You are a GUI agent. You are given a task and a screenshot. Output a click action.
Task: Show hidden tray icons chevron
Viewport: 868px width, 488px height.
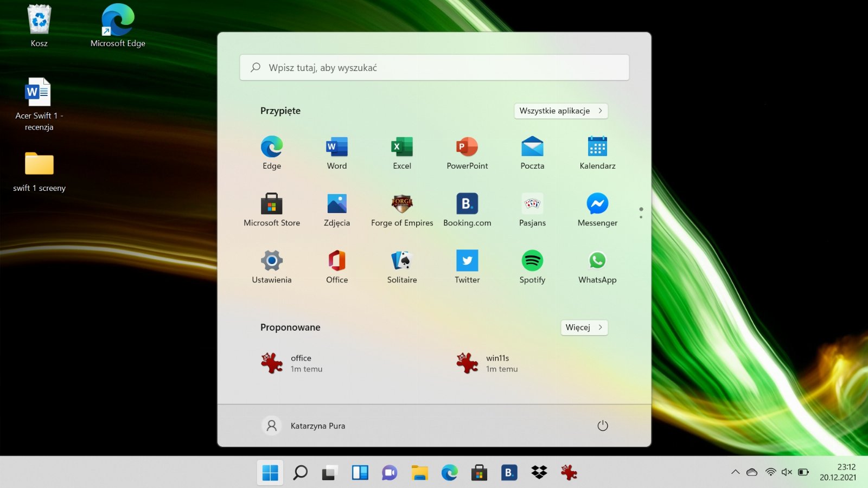pos(736,472)
